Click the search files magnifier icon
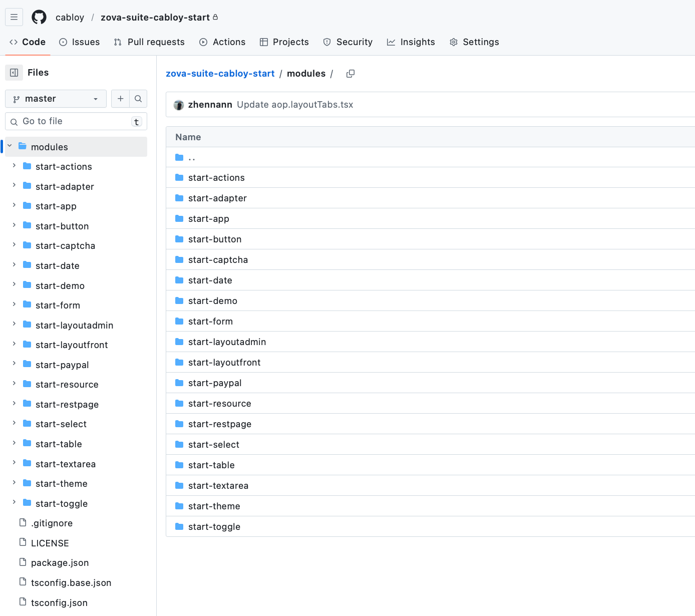This screenshot has height=616, width=695. [138, 99]
